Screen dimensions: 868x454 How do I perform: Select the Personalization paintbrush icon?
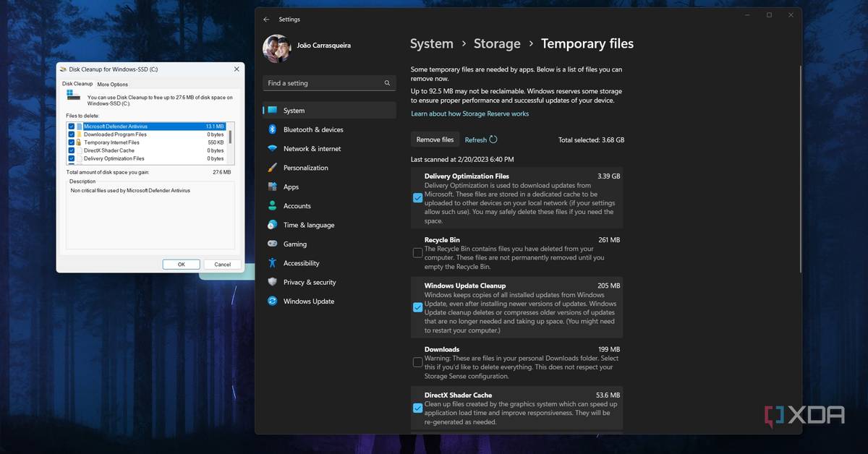273,168
